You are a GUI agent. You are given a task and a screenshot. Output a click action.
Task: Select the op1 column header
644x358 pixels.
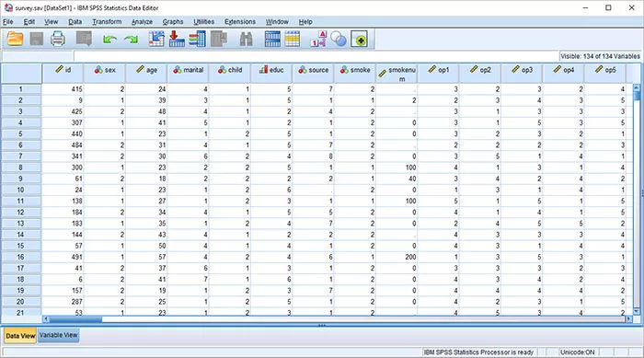[438, 74]
